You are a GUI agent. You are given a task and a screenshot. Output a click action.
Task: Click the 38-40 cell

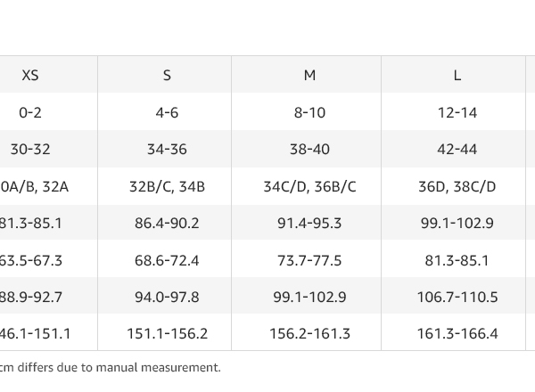tap(309, 150)
